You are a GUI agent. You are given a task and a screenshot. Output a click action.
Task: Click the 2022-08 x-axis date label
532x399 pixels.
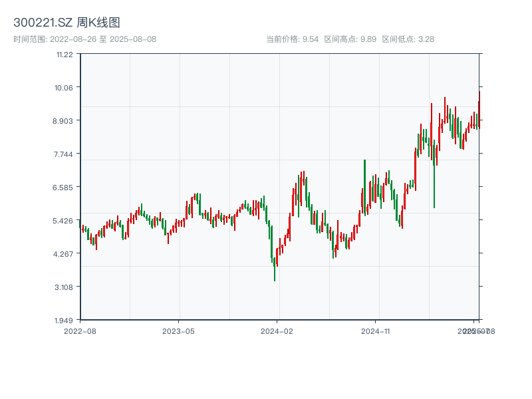point(80,331)
